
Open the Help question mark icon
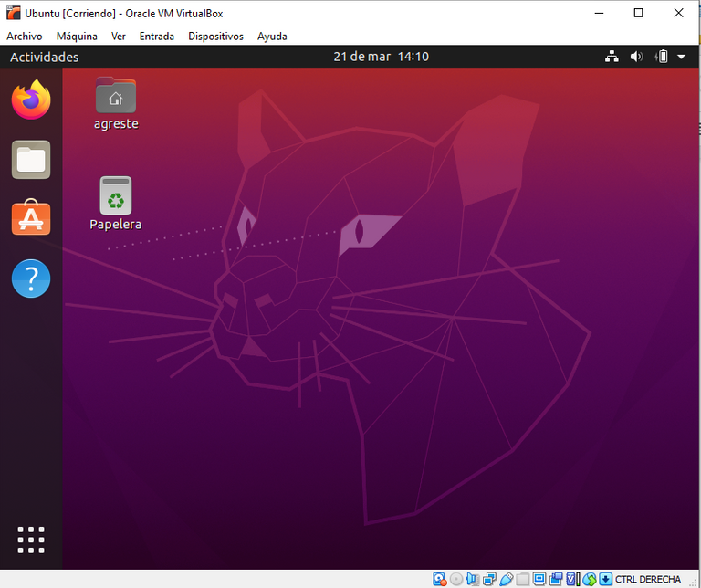[x=31, y=278]
